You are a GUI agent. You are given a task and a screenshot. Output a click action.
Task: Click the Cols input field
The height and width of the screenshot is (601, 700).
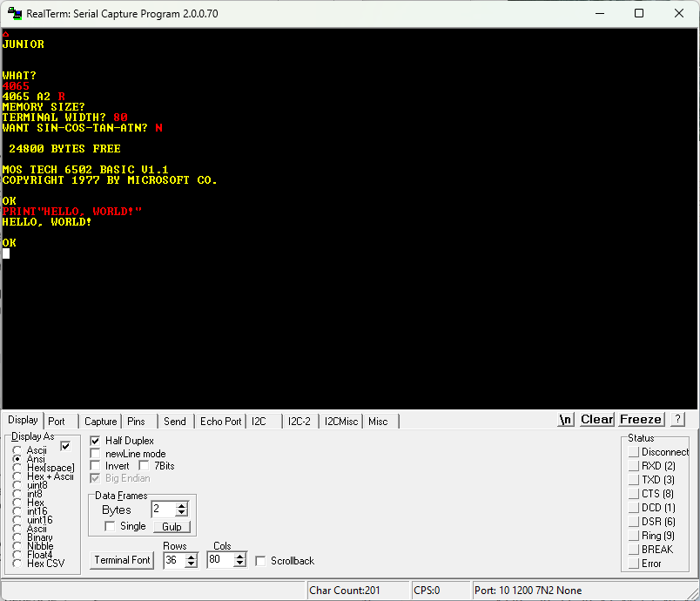pos(221,560)
